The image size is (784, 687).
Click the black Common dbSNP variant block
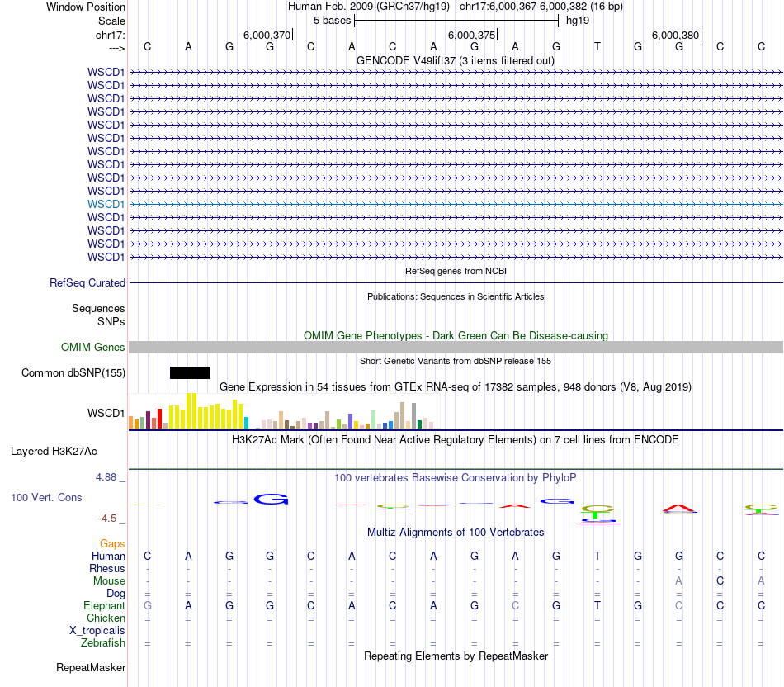coord(190,372)
